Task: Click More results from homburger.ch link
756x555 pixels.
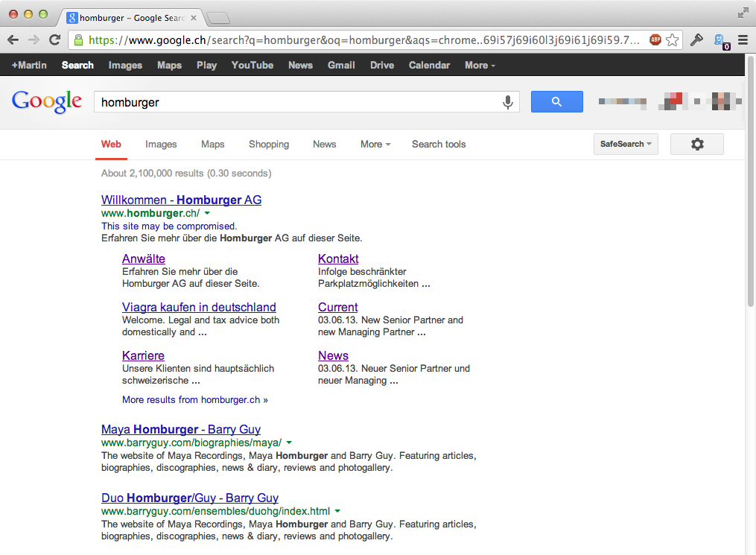Action: [194, 399]
